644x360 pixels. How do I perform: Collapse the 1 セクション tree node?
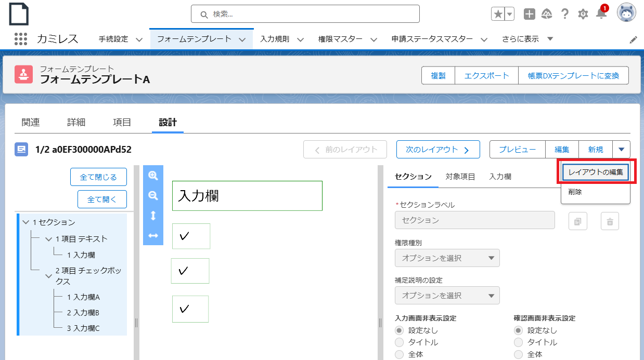26,222
